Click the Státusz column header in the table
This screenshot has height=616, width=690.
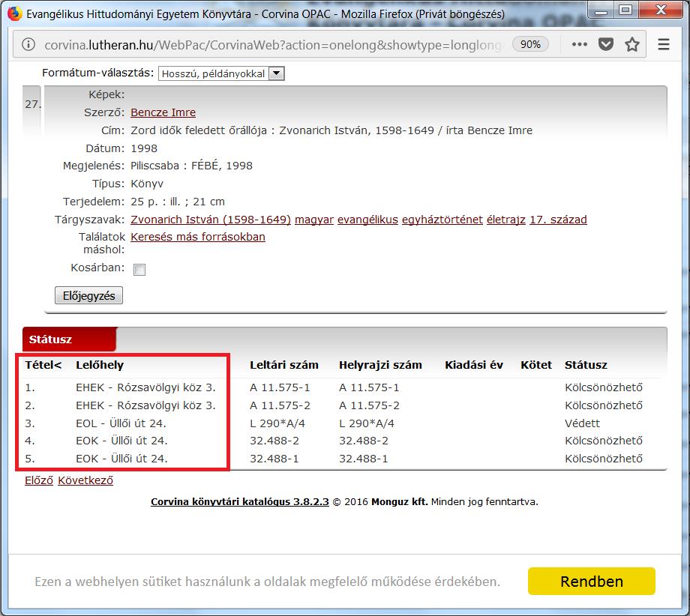point(586,365)
